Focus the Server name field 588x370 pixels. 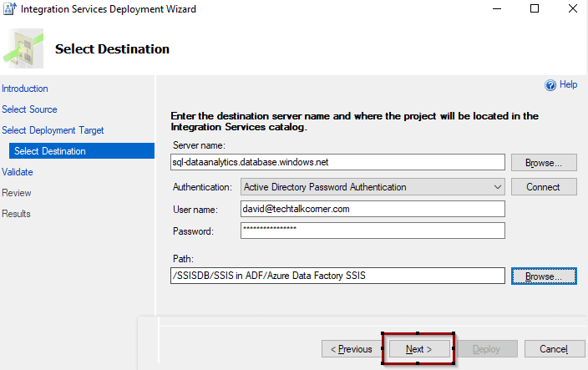337,162
